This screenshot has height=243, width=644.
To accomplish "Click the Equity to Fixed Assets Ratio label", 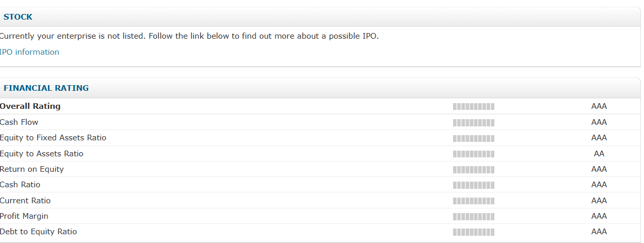I will tap(53, 138).
